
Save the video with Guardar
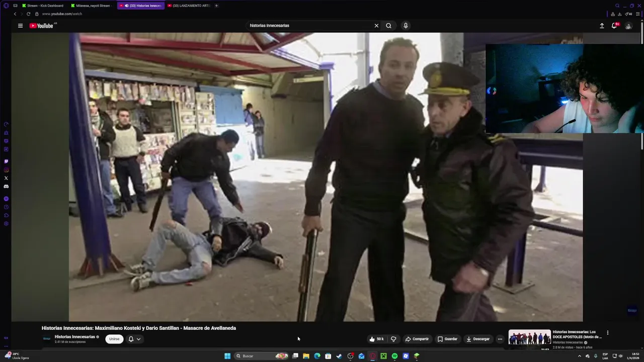[447, 339]
